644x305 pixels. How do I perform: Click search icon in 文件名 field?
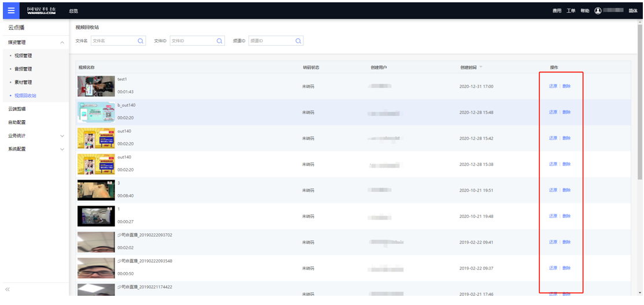(x=140, y=41)
